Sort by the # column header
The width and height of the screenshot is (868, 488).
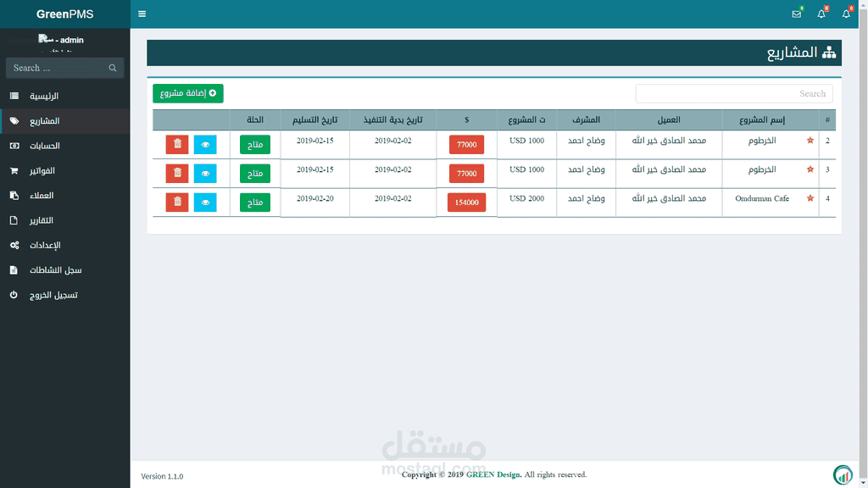coord(827,120)
